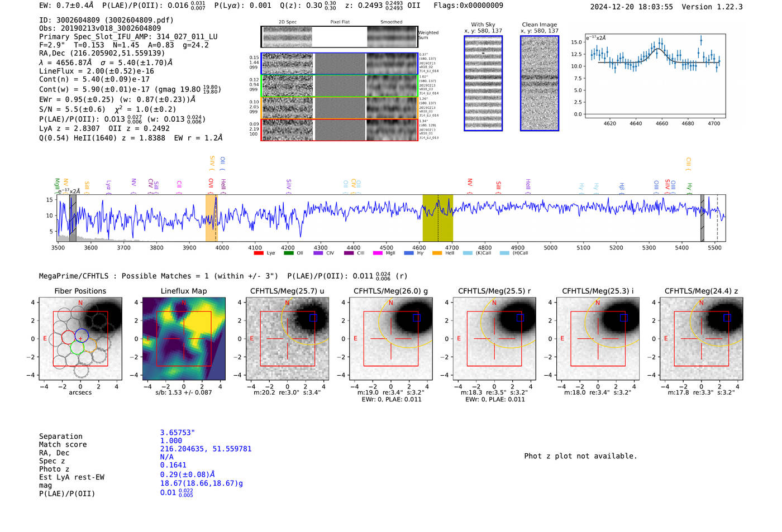Screen dimensions: 782x532
Task: Click the Version 1.22.3 label
Action: click(712, 7)
